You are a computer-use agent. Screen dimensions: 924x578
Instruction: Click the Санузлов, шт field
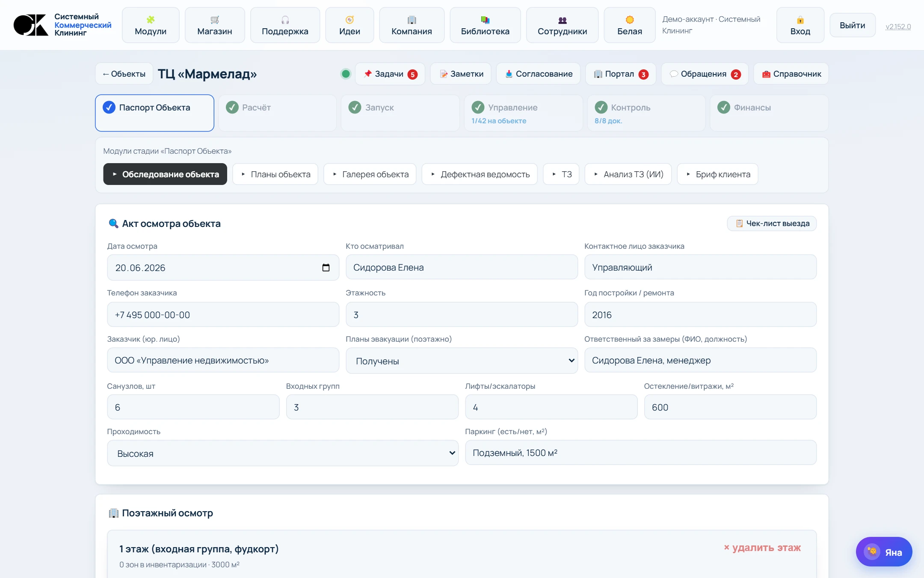click(193, 407)
